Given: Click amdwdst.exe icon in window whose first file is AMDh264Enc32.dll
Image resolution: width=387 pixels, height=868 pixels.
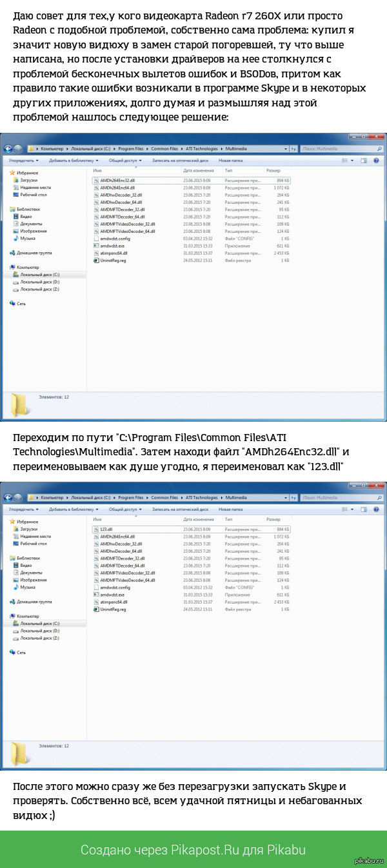Looking at the screenshot, I should click(x=95, y=246).
